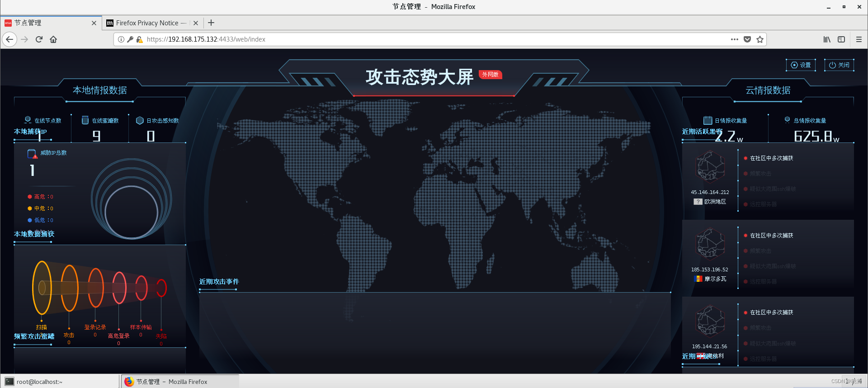This screenshot has height=388, width=868.
Task: Reload the current page
Action: point(39,39)
